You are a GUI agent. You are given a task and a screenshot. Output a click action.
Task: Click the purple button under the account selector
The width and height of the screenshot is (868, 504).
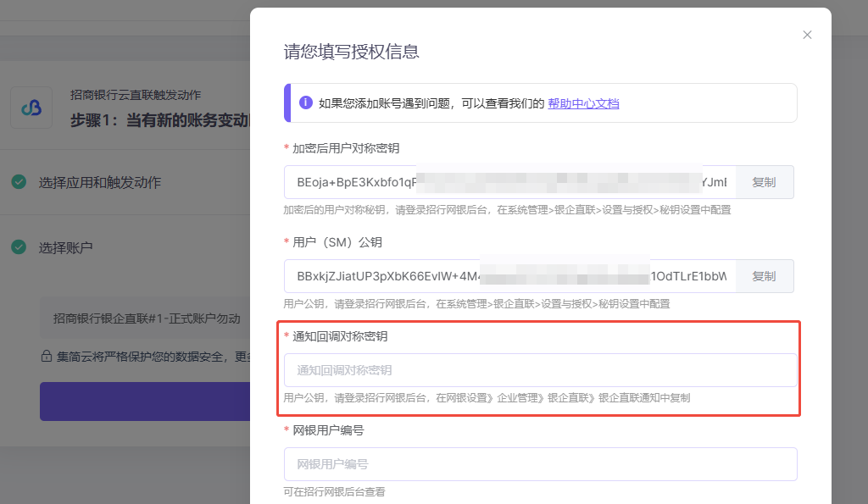(145, 401)
